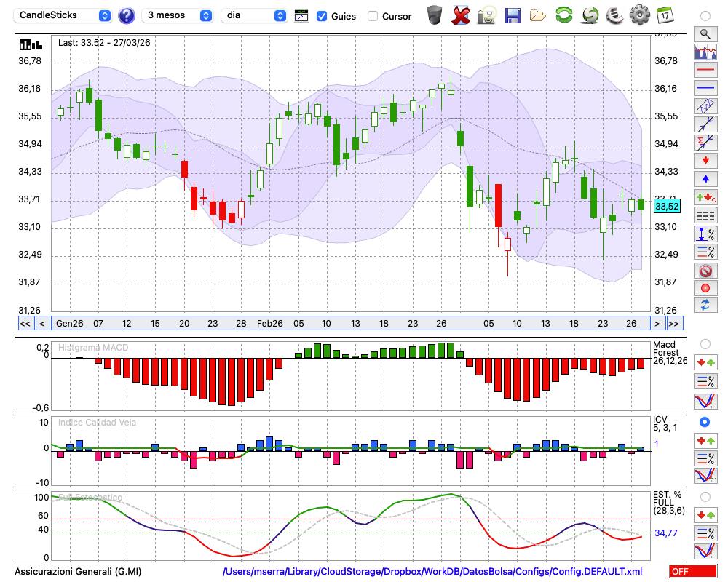Image resolution: width=728 pixels, height=582 pixels.
Task: Save using the floppy disk icon
Action: pos(513,16)
